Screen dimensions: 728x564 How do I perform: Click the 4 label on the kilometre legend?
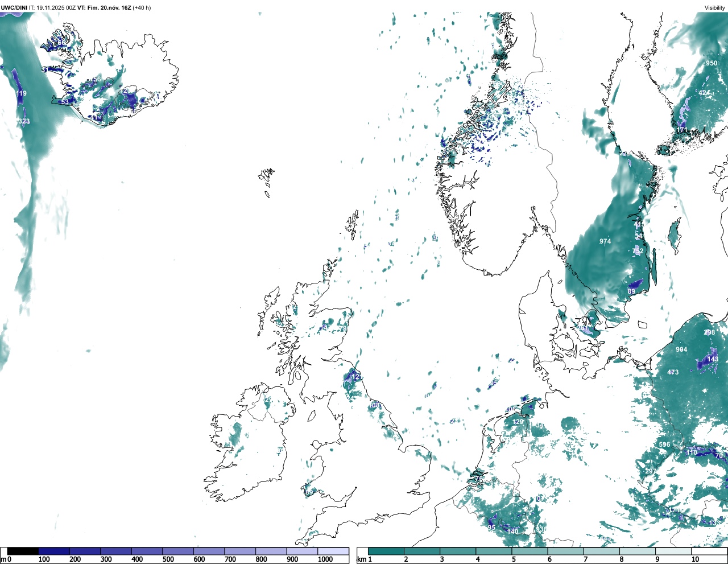[x=478, y=559]
